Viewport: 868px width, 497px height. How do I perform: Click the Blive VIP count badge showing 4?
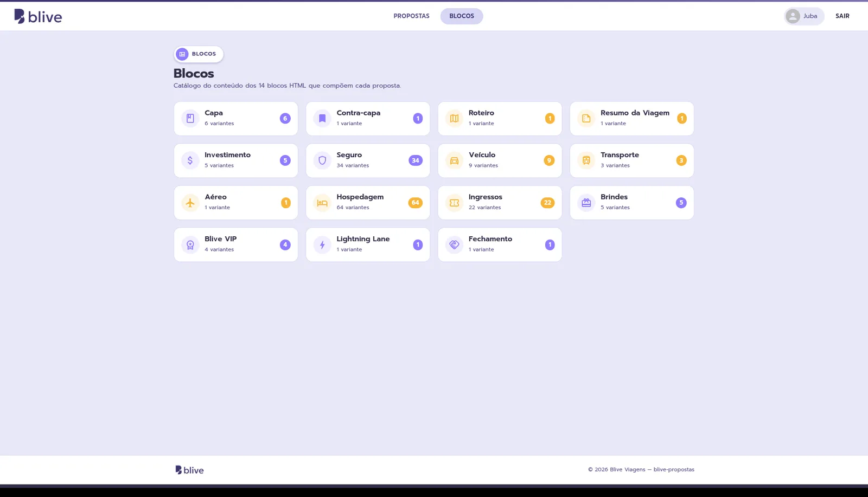(x=285, y=244)
